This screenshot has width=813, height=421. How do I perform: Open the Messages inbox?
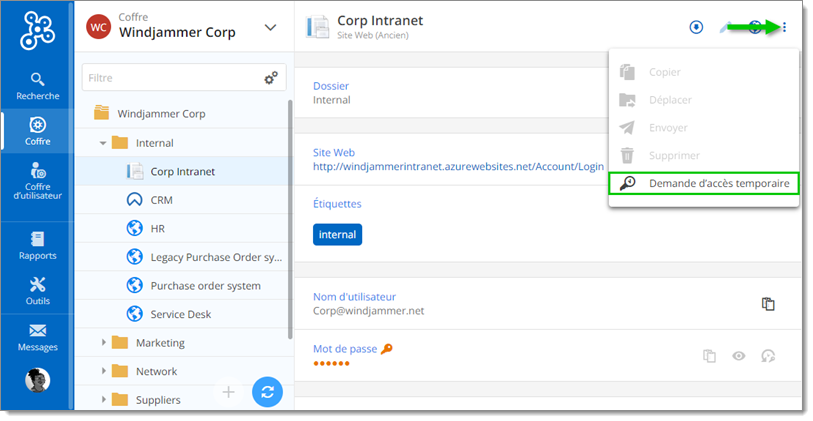click(37, 337)
